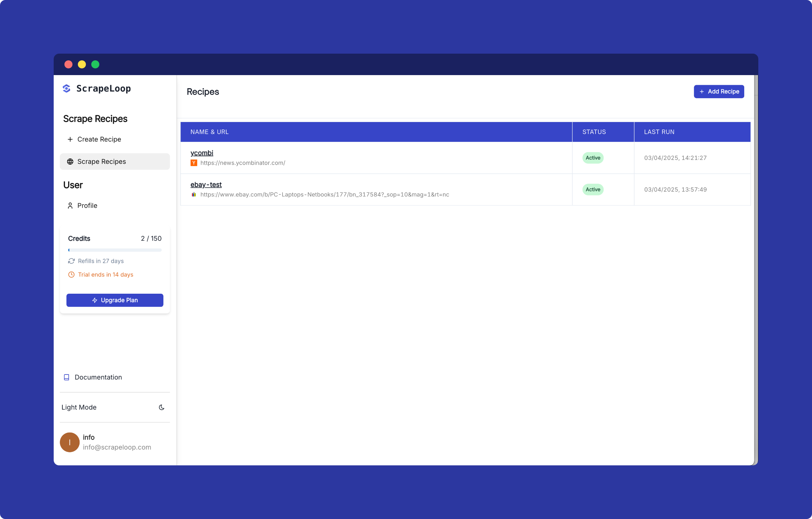Select Scrape Recipes sidebar item
The width and height of the screenshot is (812, 519).
115,161
